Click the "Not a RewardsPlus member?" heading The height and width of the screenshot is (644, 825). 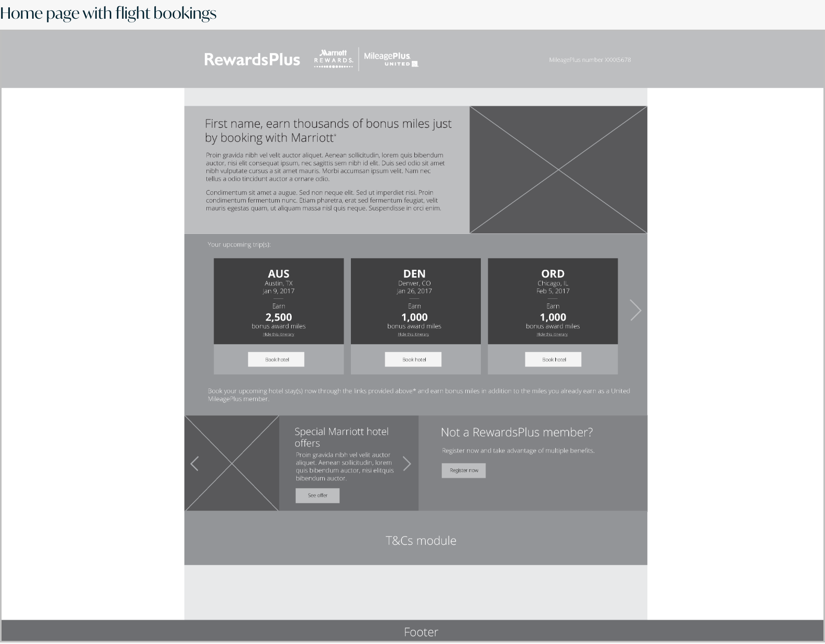[x=517, y=432]
